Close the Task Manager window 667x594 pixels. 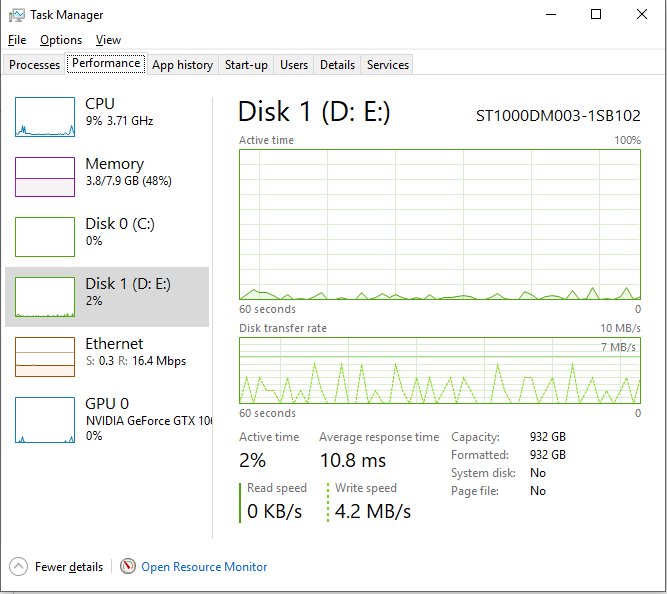coord(642,14)
